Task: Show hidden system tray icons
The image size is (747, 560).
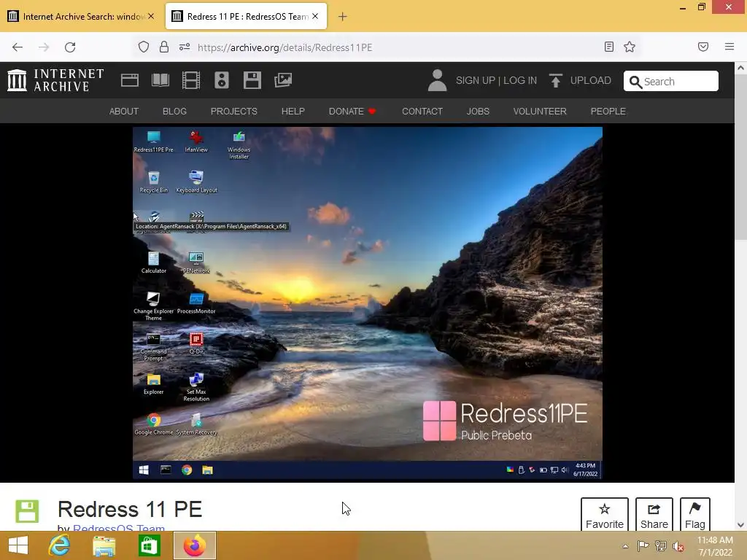Action: pos(625,546)
